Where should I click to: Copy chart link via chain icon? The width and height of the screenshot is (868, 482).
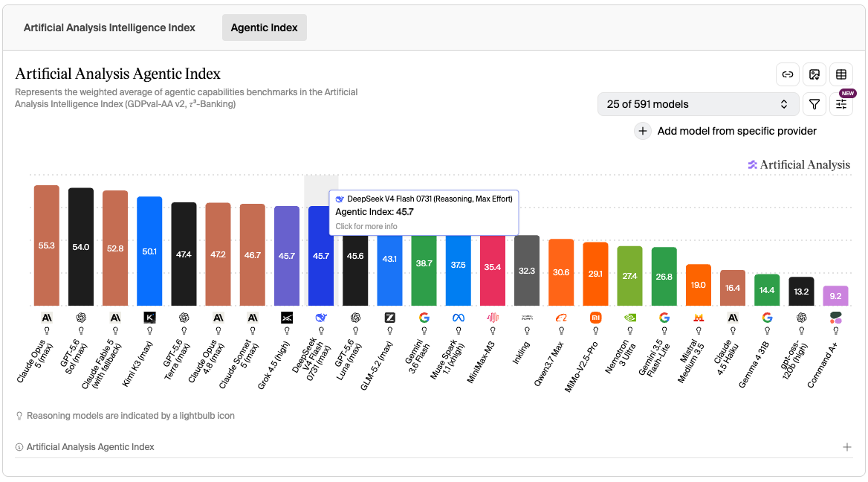point(787,74)
